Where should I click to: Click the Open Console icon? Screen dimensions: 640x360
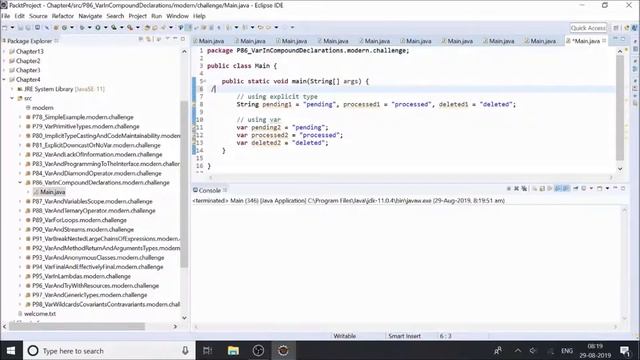pos(600,189)
